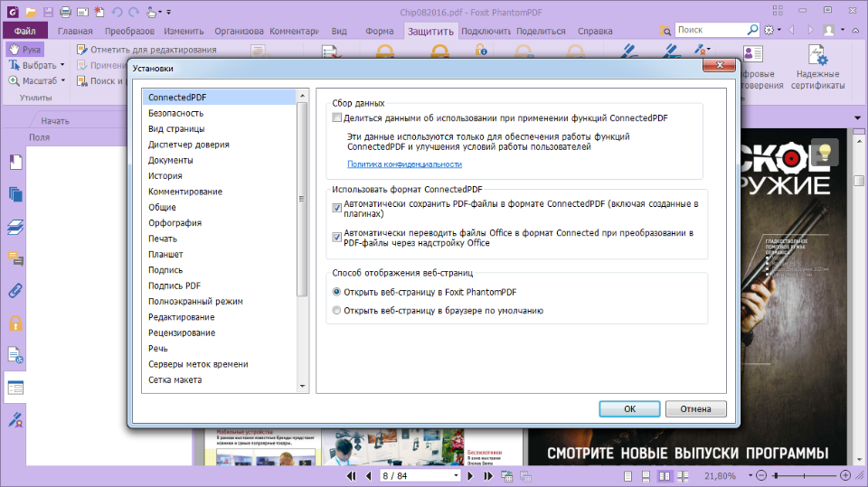Adjust the zoom slider handle in status bar
868x487 pixels.
776,475
